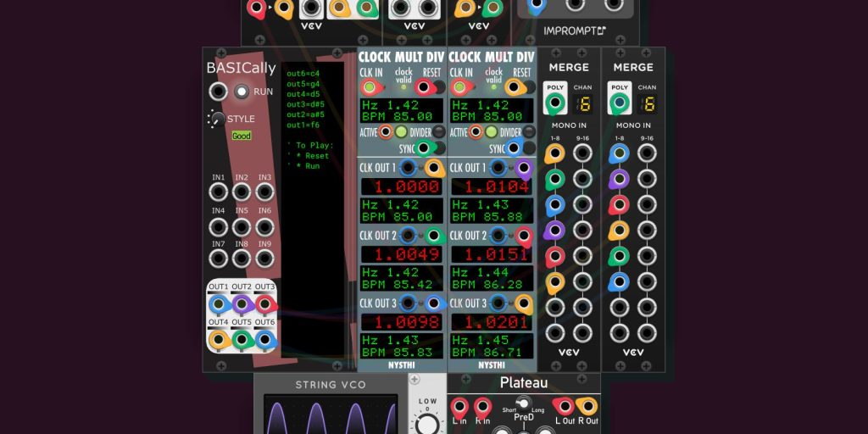
Task: Click the RUN button on BASICally
Action: [242, 92]
